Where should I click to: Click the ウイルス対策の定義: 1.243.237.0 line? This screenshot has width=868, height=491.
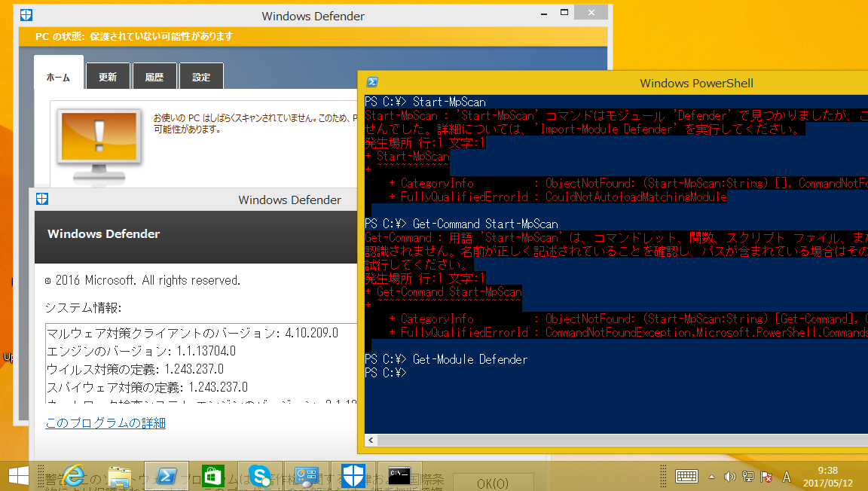point(135,369)
